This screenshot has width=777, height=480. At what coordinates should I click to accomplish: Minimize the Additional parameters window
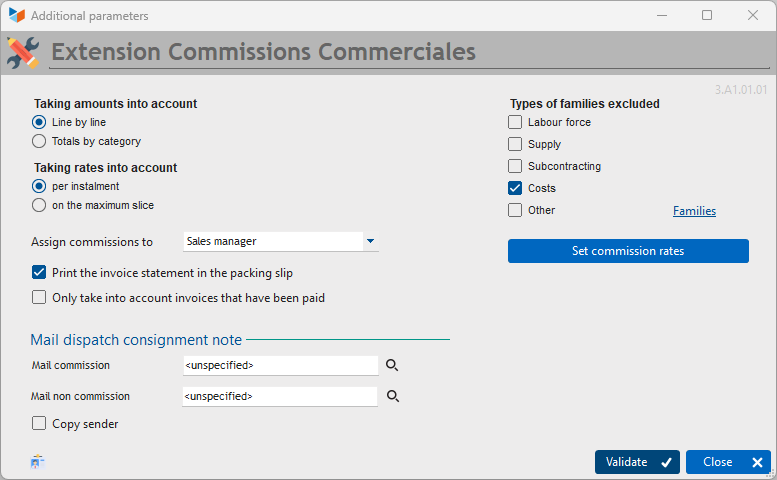point(662,15)
